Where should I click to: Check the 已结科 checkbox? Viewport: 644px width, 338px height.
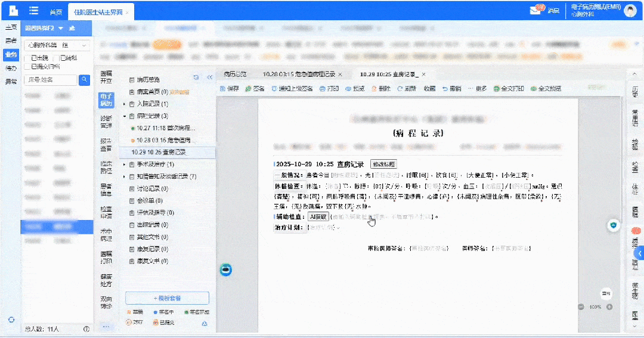pyautogui.click(x=56, y=58)
